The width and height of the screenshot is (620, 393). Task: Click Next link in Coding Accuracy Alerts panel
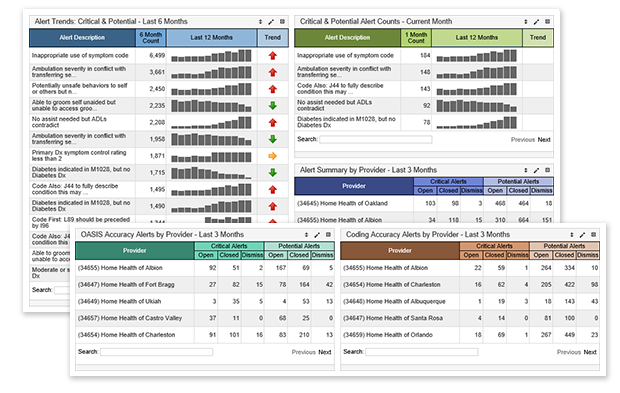(x=590, y=352)
